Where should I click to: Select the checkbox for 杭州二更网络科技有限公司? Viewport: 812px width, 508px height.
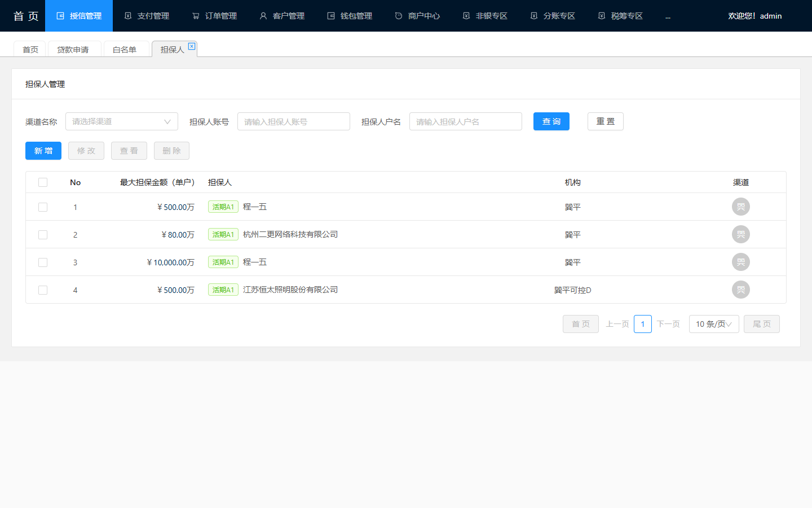[43, 235]
